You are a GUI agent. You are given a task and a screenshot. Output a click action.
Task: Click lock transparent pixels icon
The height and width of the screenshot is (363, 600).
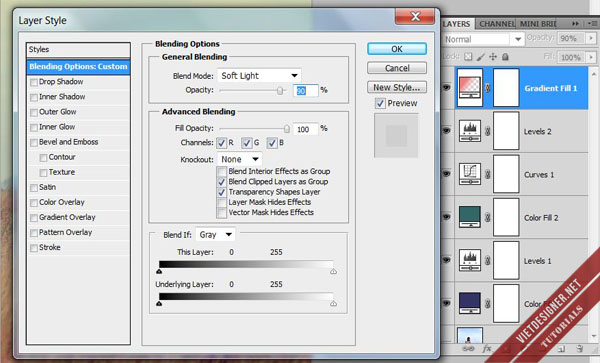[x=468, y=57]
